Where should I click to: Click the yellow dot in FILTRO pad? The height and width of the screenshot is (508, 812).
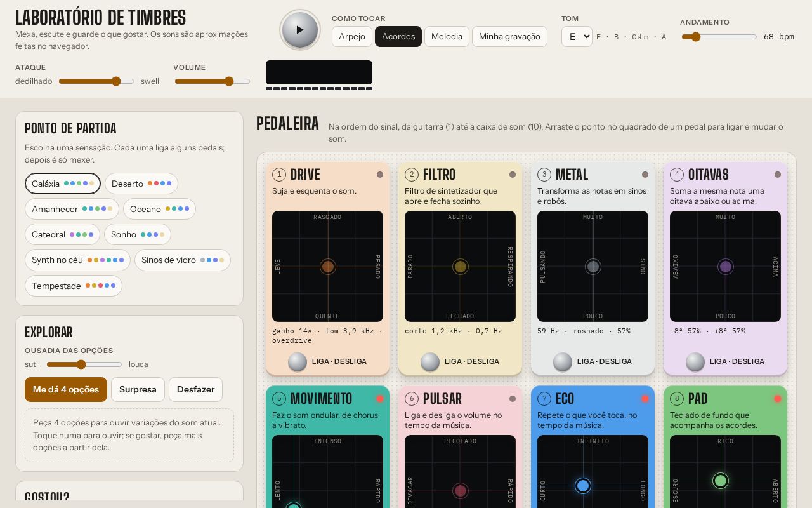[x=461, y=267]
